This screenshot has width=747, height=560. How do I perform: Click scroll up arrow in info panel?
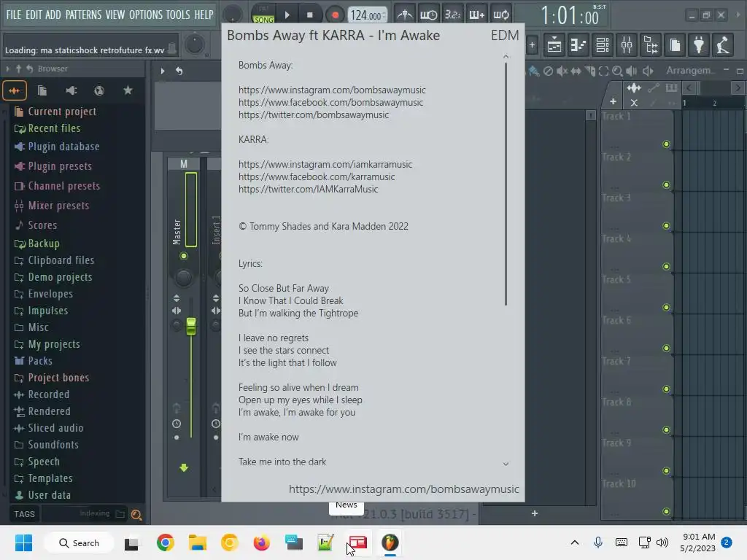click(x=506, y=57)
